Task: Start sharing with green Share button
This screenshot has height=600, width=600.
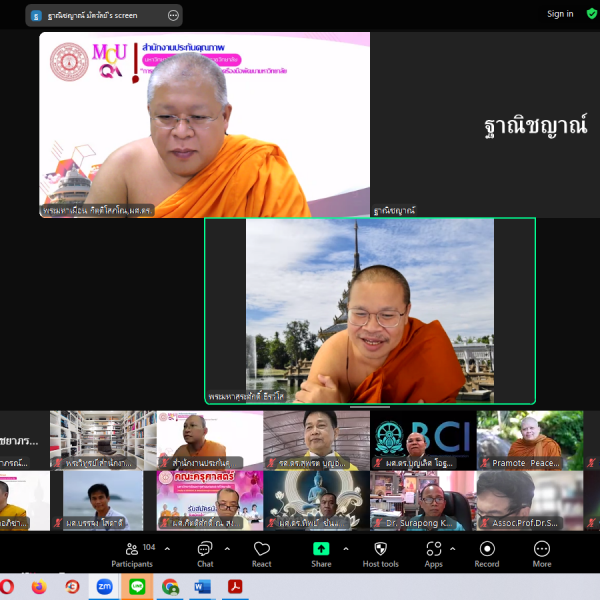Action: (321, 555)
